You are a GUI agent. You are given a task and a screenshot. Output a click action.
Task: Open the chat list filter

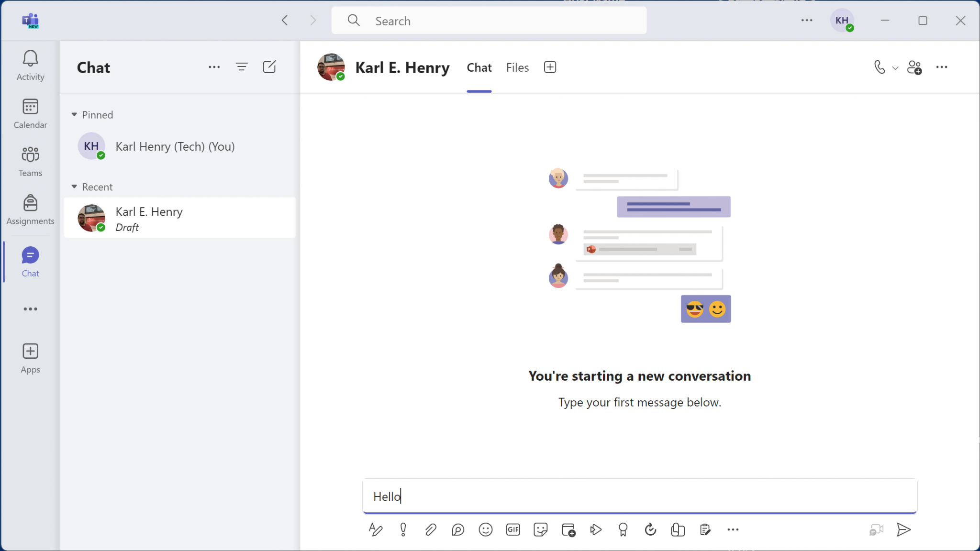pos(242,67)
